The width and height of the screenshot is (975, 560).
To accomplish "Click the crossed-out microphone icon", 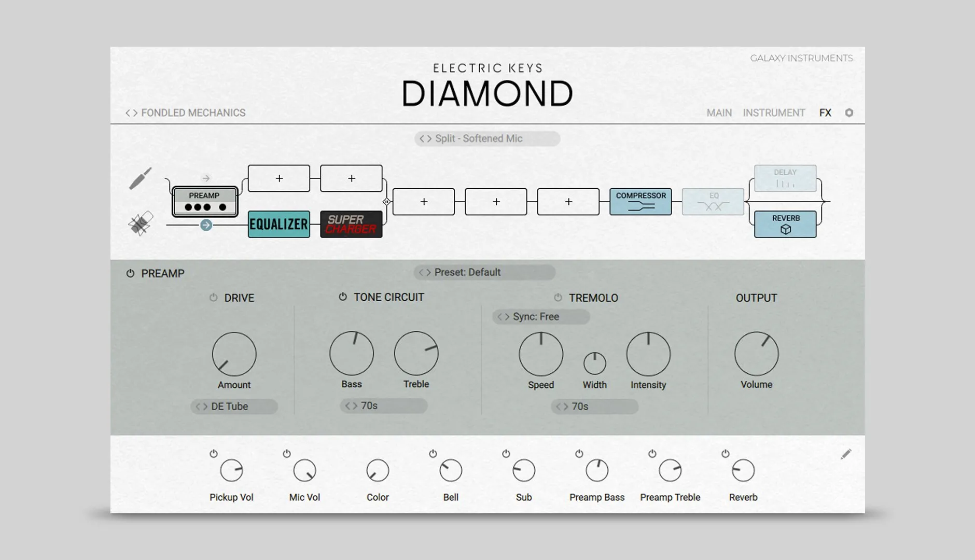I will click(x=141, y=223).
